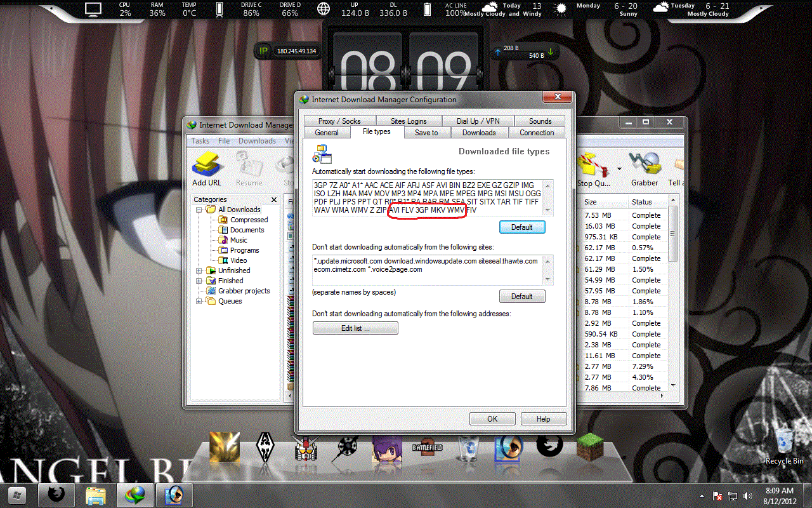Open the Sites Logins tab
The height and width of the screenshot is (508, 812).
[x=409, y=121]
